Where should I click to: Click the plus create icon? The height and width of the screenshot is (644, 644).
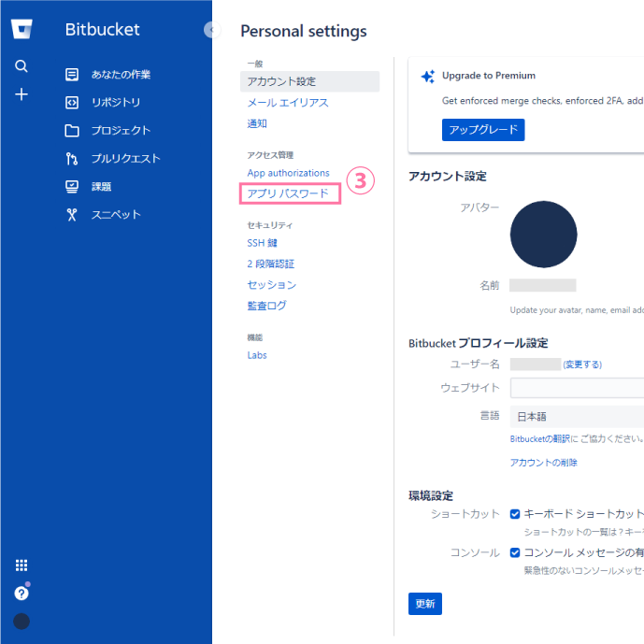pos(21,94)
